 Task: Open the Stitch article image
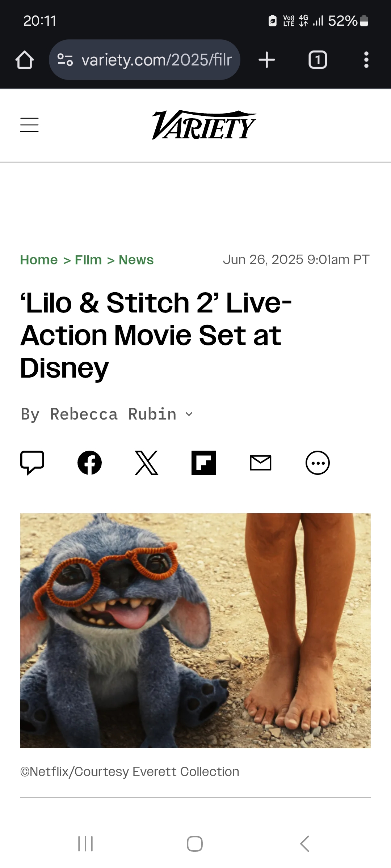coord(195,631)
